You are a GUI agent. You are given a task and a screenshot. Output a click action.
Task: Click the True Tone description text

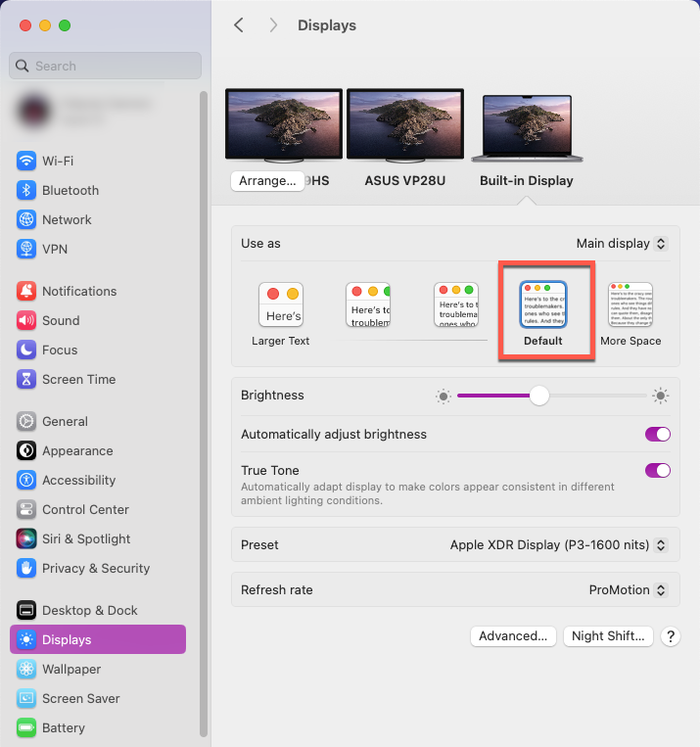428,494
